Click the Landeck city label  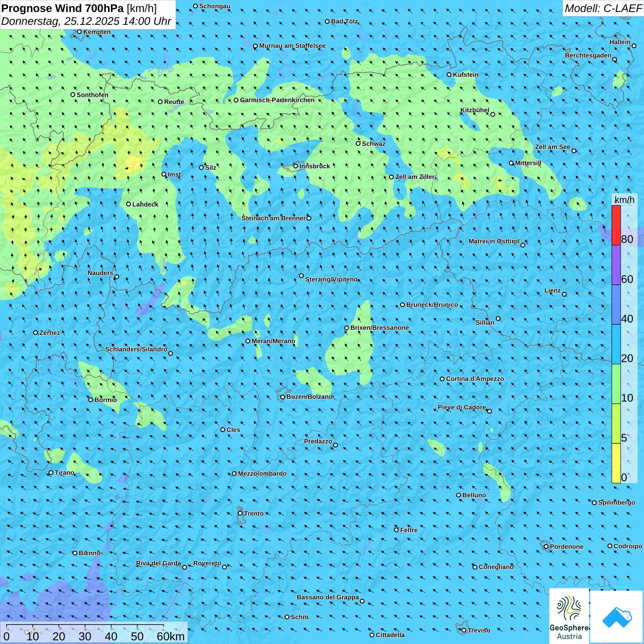[x=145, y=204]
